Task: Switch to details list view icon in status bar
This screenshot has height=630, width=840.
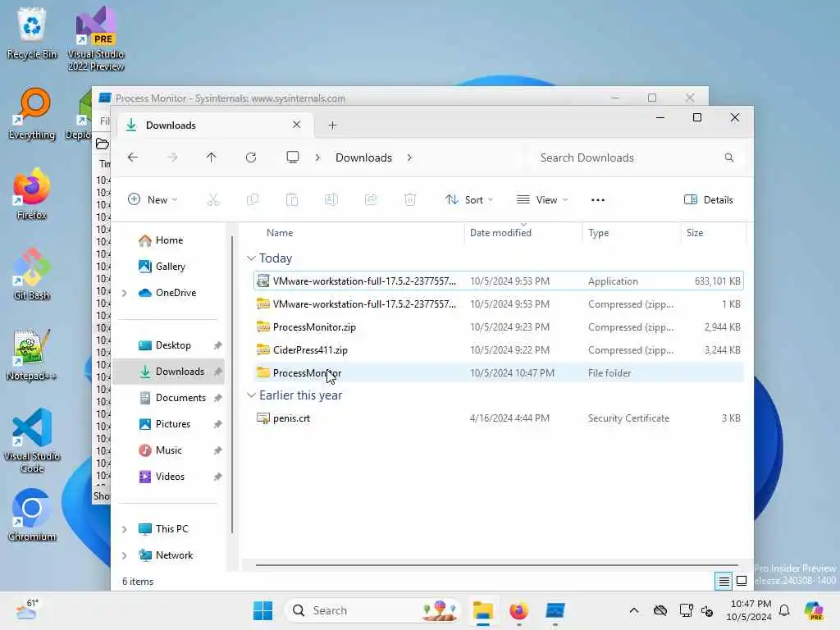Action: [724, 581]
